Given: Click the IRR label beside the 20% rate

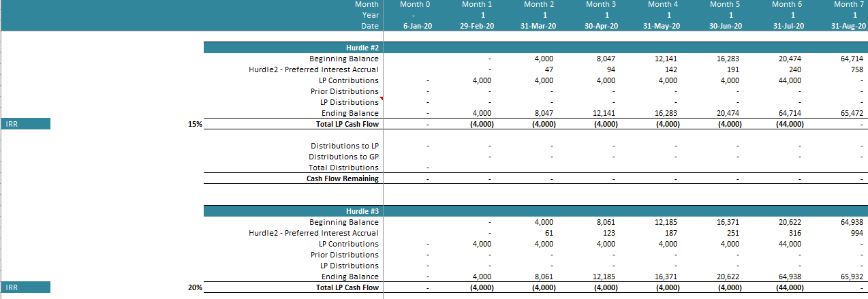Looking at the screenshot, I should tap(25, 287).
